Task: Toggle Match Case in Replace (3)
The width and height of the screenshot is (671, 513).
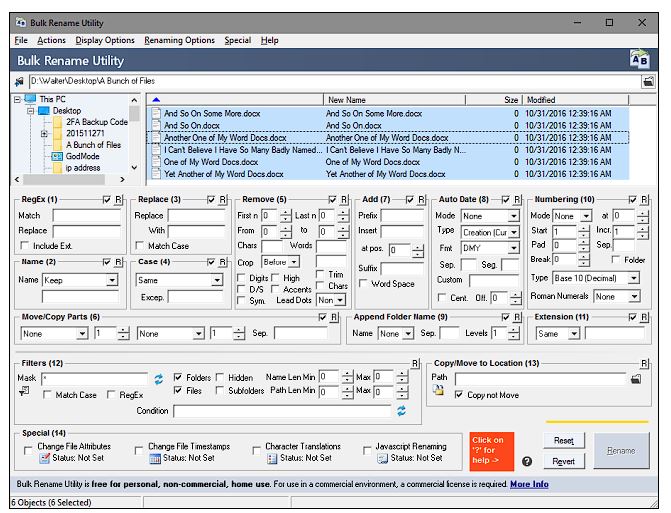Action: [139, 246]
